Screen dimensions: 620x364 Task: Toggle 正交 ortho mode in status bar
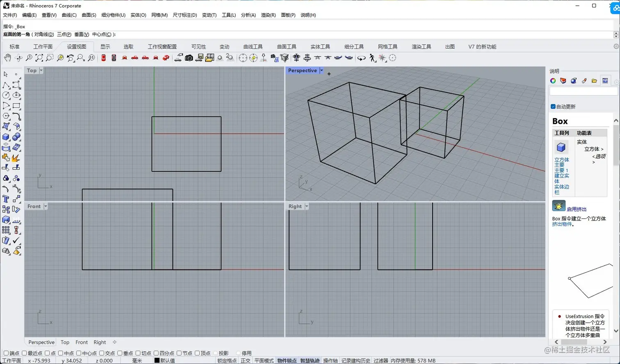click(x=245, y=361)
